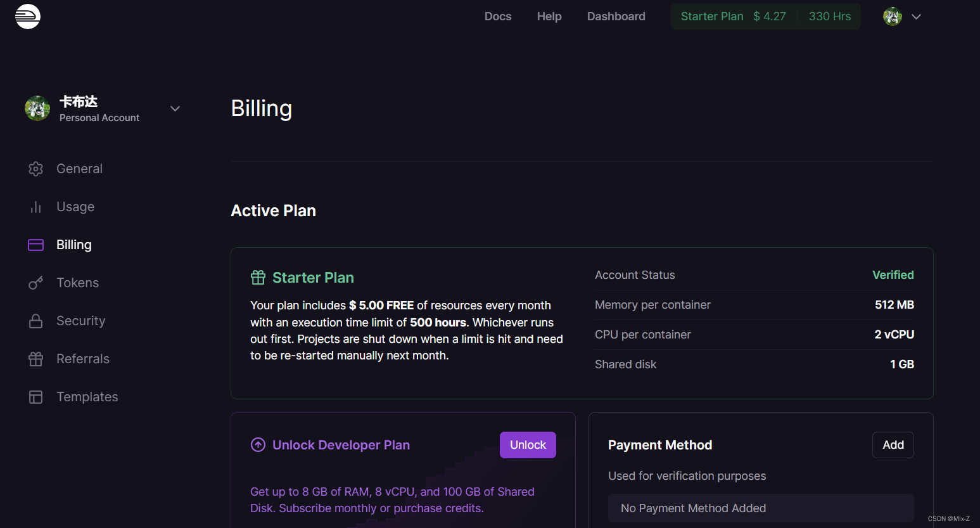
Task: Click the purple Unlock button
Action: (x=528, y=445)
